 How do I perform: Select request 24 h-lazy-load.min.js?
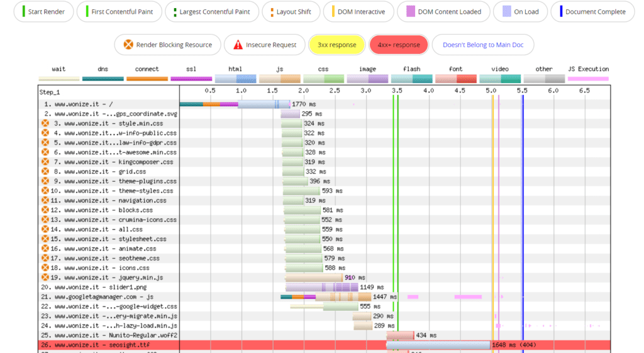[x=109, y=326]
